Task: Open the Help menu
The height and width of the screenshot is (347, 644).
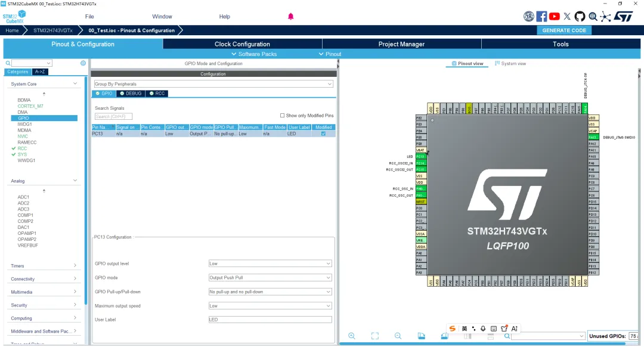Action: coord(225,17)
